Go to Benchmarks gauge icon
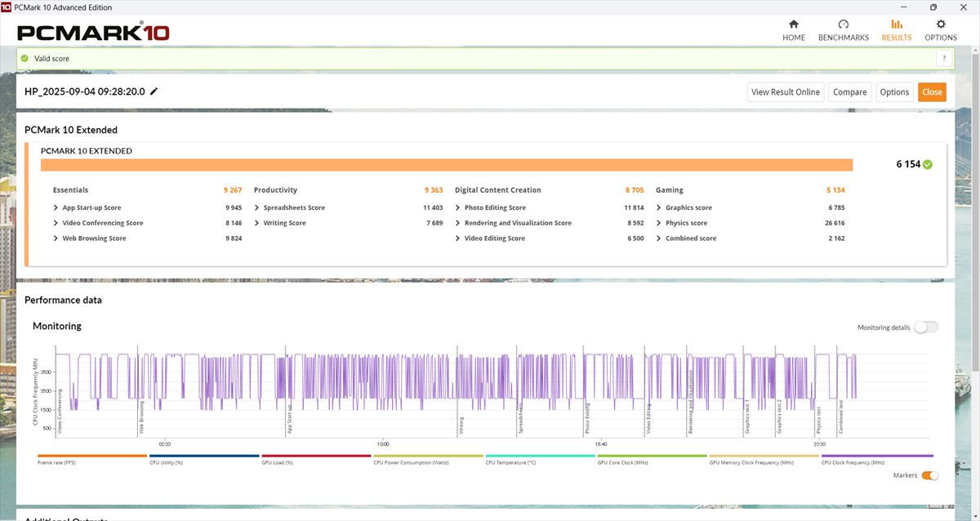The width and height of the screenshot is (980, 521). pos(843,24)
